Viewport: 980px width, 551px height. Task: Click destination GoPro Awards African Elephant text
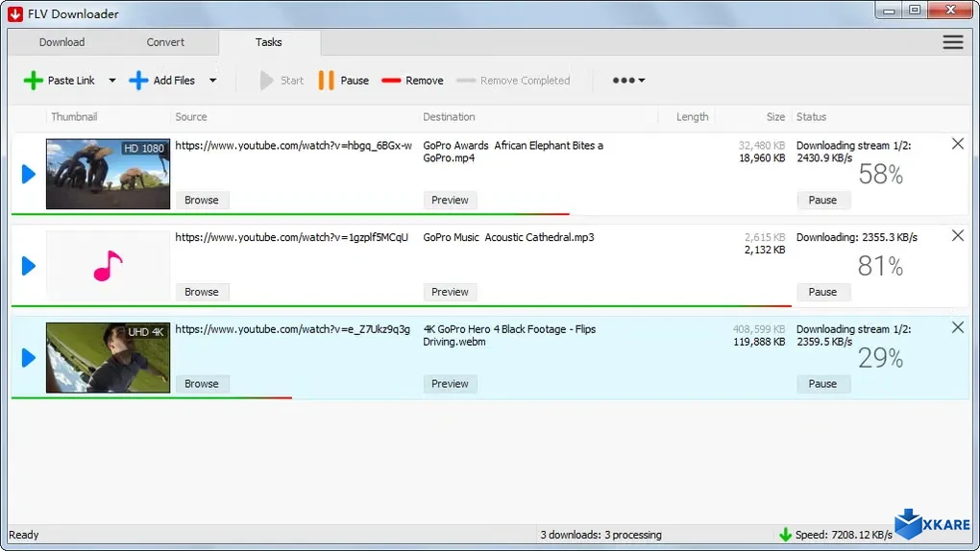[x=513, y=152]
